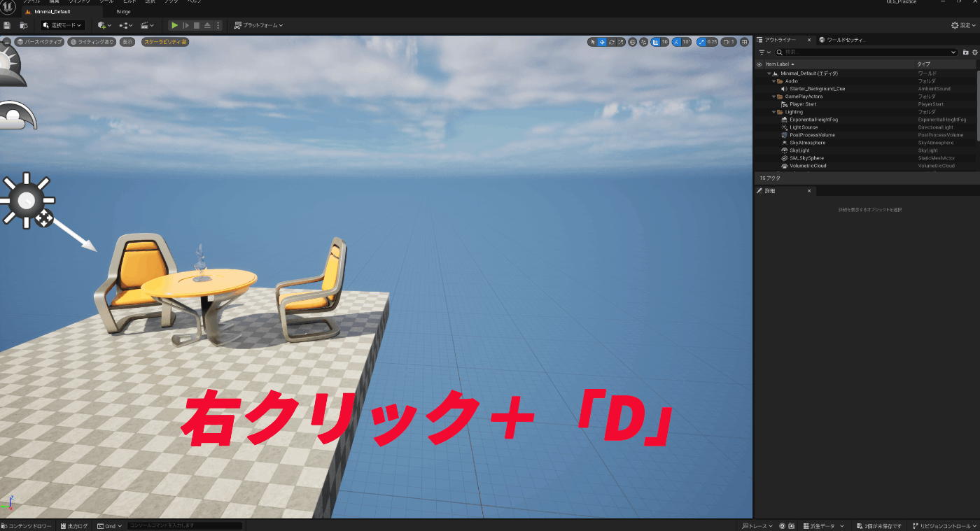This screenshot has width=980, height=531.
Task: Open play mode options three-dot menu
Action: click(x=218, y=25)
